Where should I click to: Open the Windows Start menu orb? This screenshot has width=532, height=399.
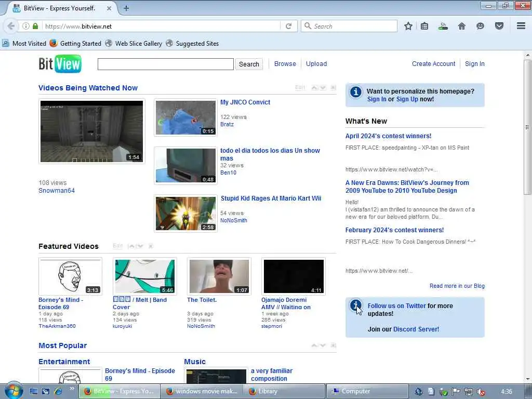(14, 391)
